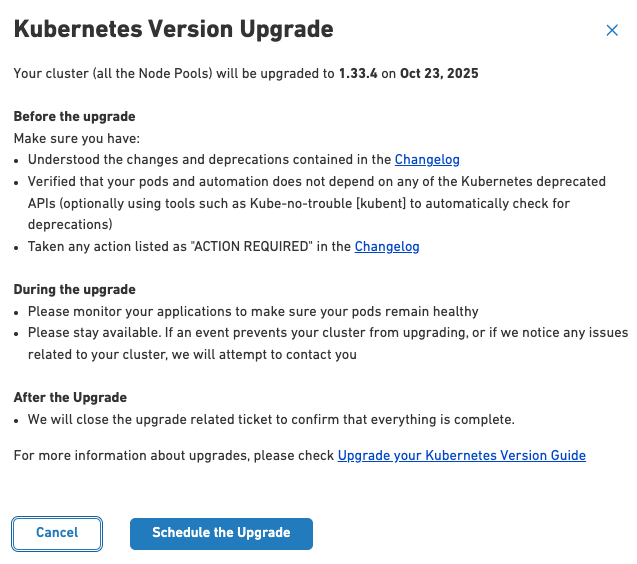Open the Changelog link after "ACTION REQUIRED"

(x=387, y=246)
